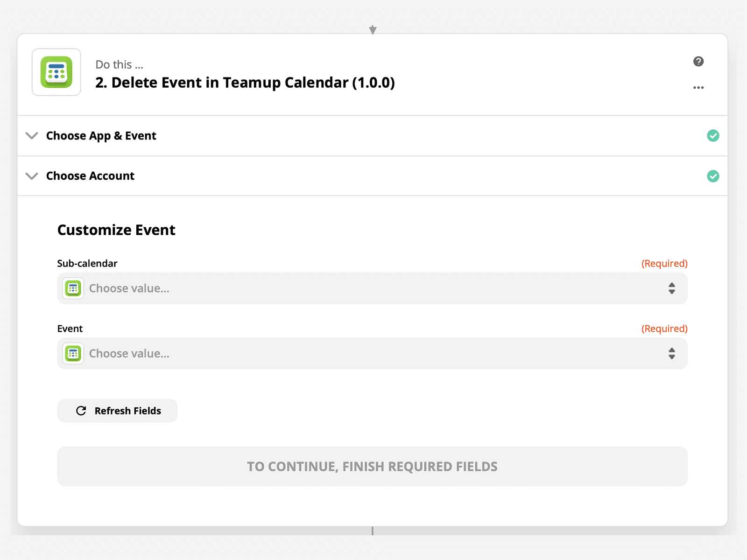Click the Teamup Calendar app icon in header
Image resolution: width=747 pixels, height=560 pixels.
pos(56,72)
